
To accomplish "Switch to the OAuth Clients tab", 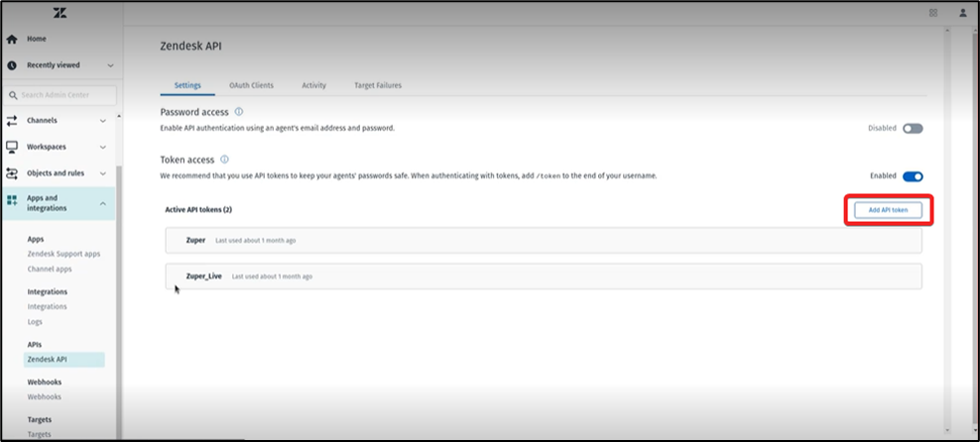I will tap(251, 85).
